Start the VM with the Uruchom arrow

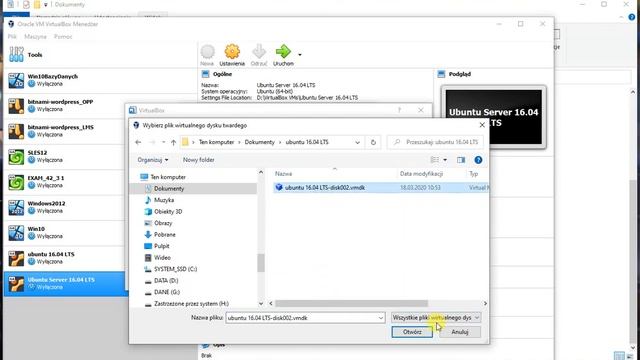pos(283,55)
